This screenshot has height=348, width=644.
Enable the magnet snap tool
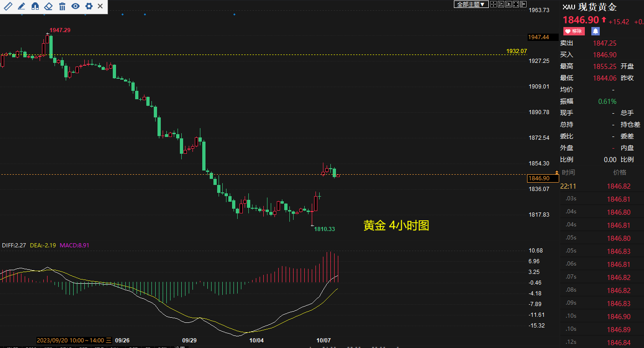coord(34,6)
